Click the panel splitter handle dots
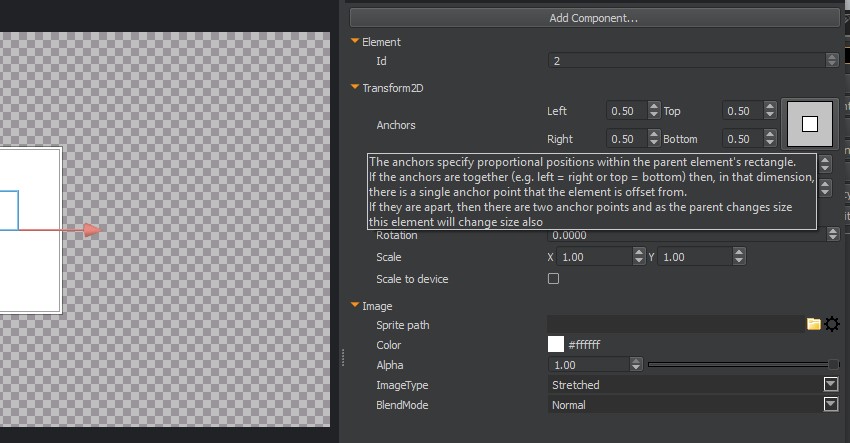The image size is (850, 443). [x=343, y=357]
